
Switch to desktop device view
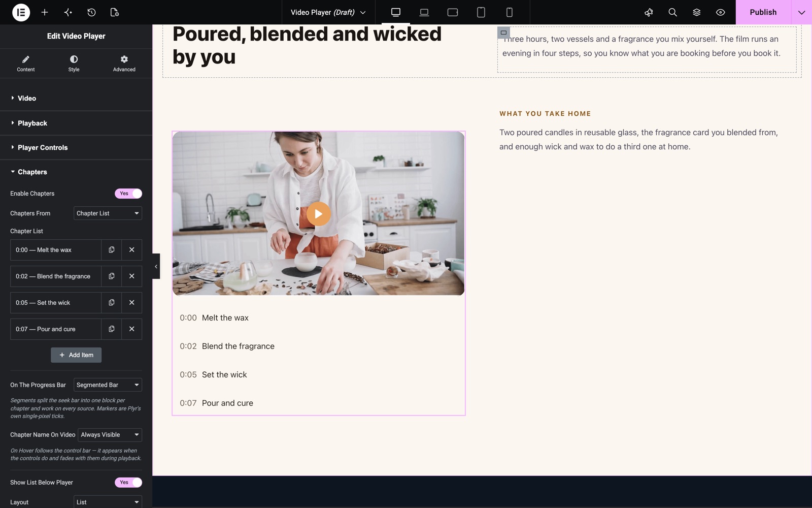pos(396,12)
